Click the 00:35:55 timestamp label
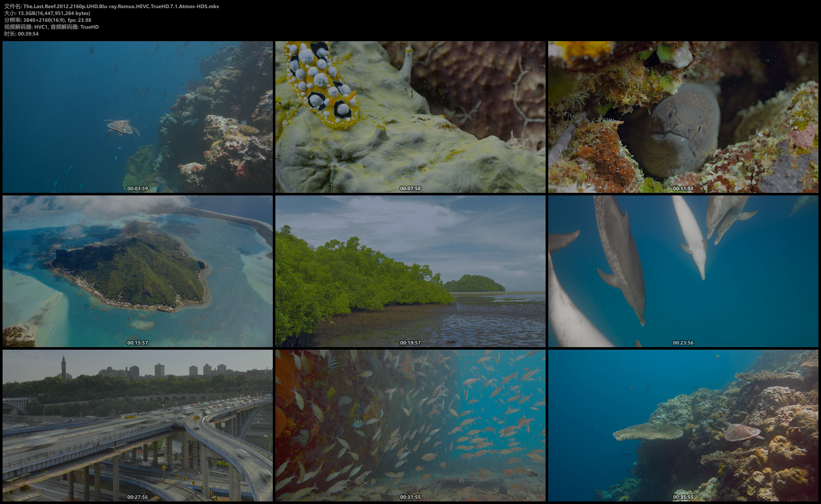This screenshot has width=821, height=504. point(683,497)
